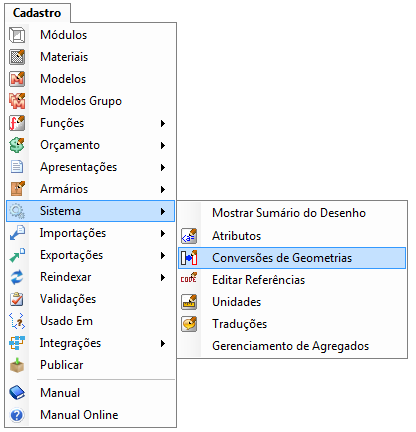Click the Publicar box icon

point(17,365)
